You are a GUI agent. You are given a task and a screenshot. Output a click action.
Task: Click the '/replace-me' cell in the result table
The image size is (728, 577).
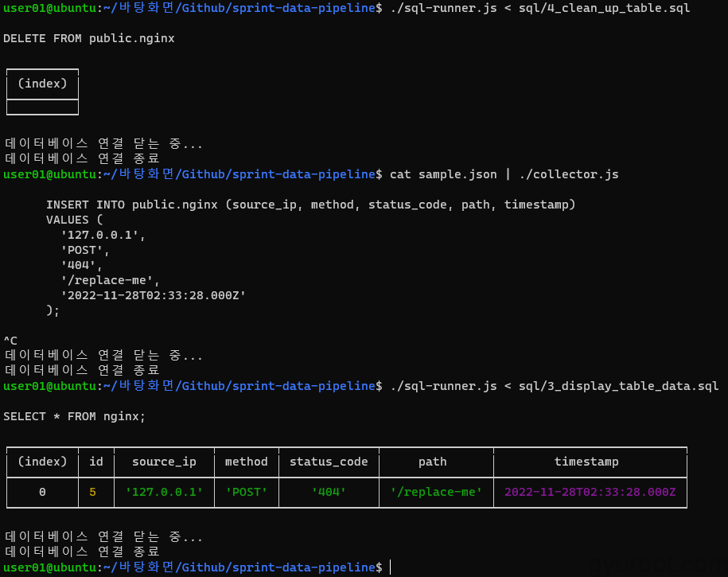point(436,492)
